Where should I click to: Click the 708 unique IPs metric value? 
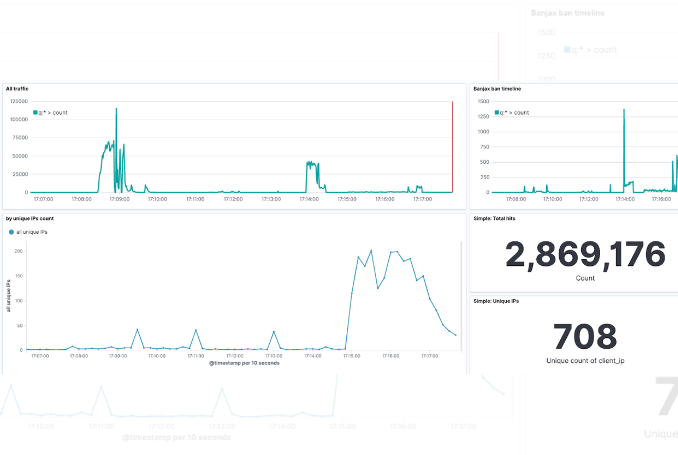pos(585,336)
